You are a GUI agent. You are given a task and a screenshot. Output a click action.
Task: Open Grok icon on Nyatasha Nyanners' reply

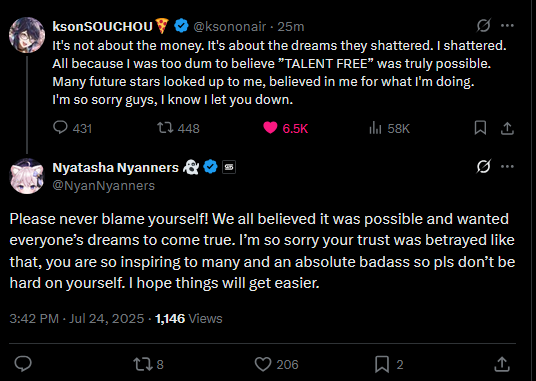483,166
